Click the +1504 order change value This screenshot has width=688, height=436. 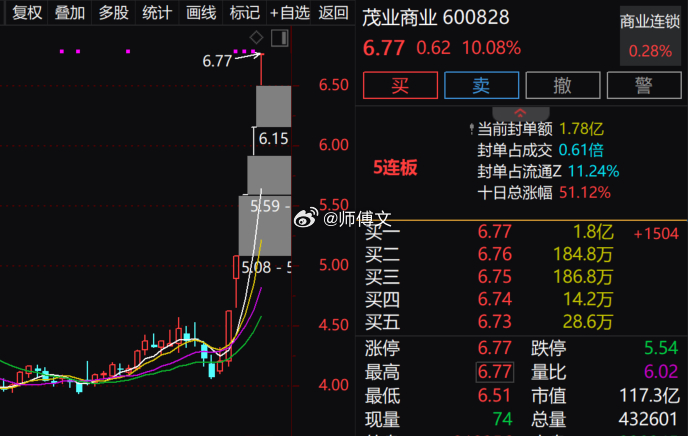point(656,234)
